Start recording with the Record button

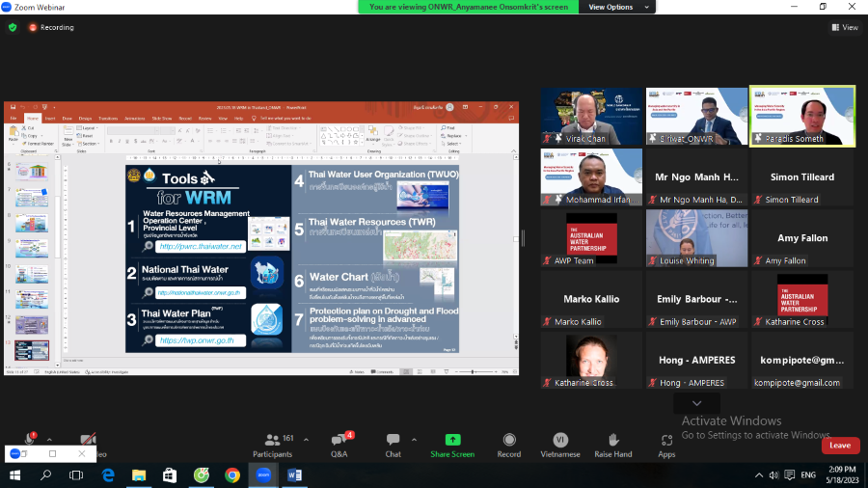[508, 444]
